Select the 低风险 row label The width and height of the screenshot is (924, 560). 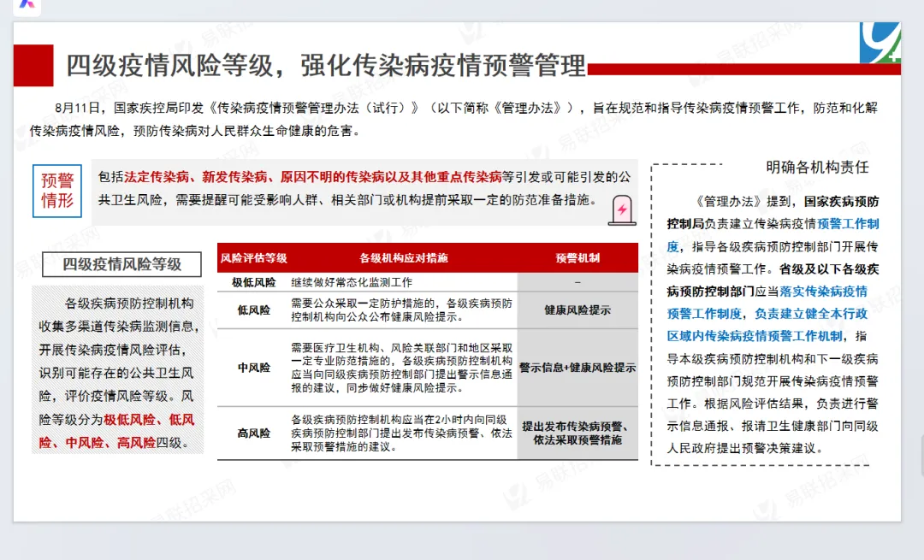[253, 310]
